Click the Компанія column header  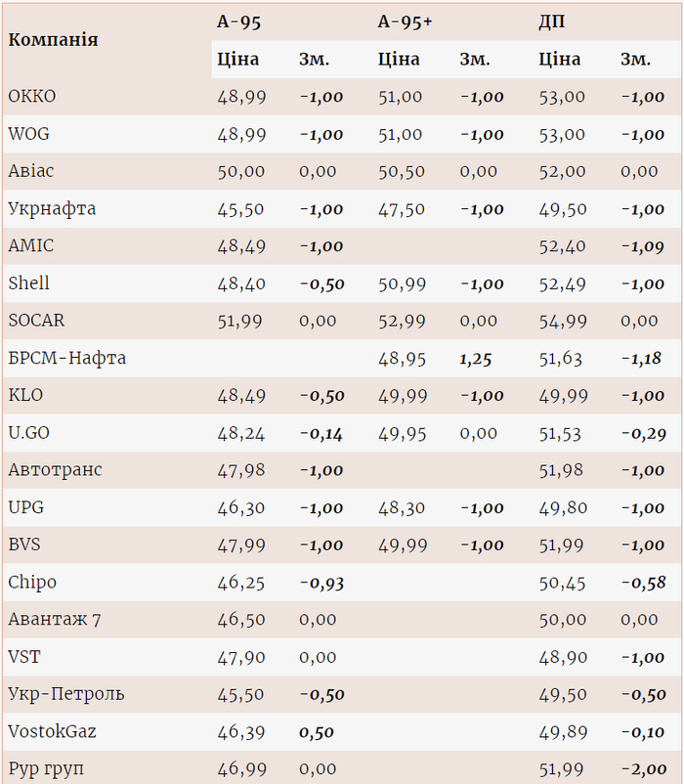point(53,40)
